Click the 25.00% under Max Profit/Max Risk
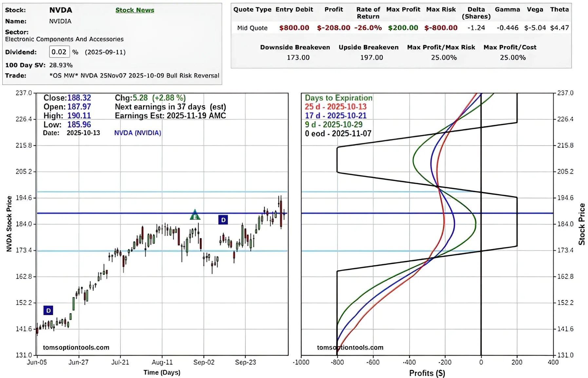The width and height of the screenshot is (588, 378). 444,57
